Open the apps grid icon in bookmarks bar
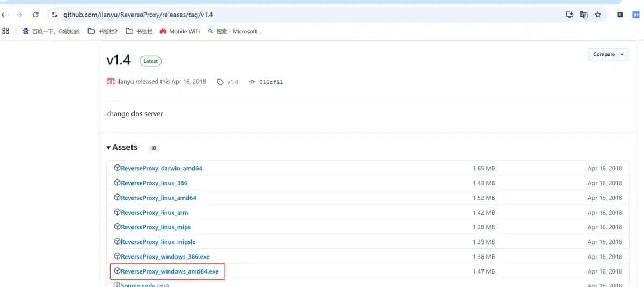This screenshot has width=644, height=287. coord(6,31)
